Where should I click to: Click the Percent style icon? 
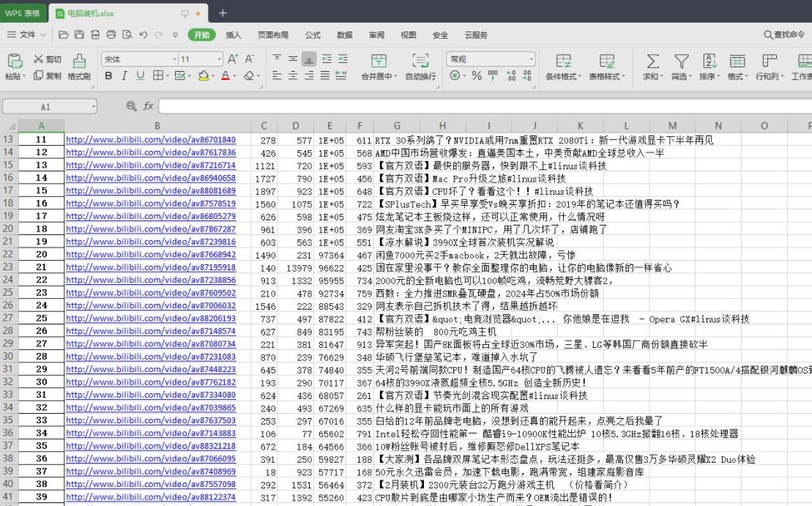click(x=477, y=75)
